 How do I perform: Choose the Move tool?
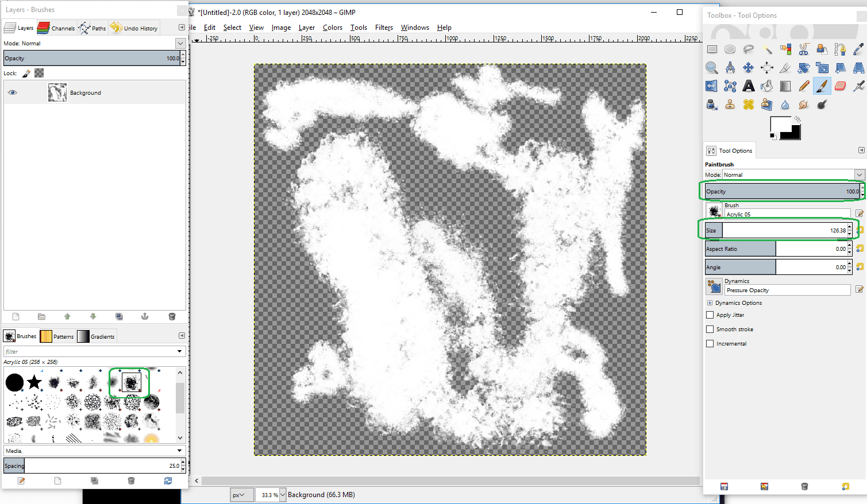pos(748,68)
